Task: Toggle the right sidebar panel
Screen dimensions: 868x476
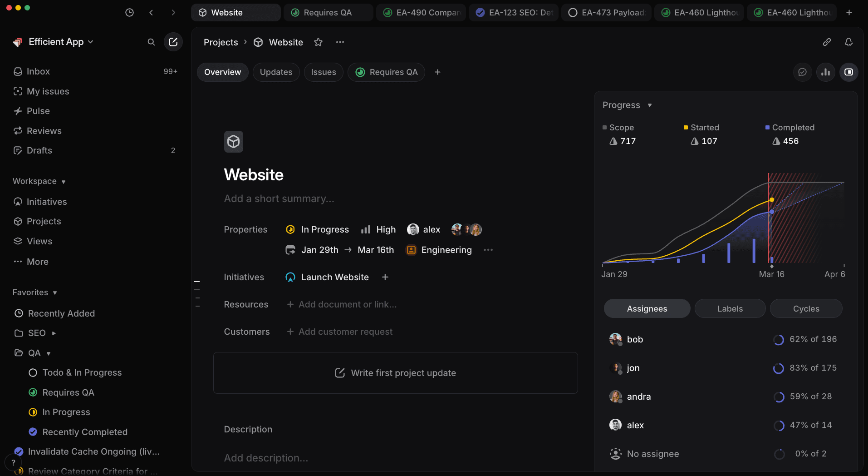Action: pyautogui.click(x=849, y=72)
